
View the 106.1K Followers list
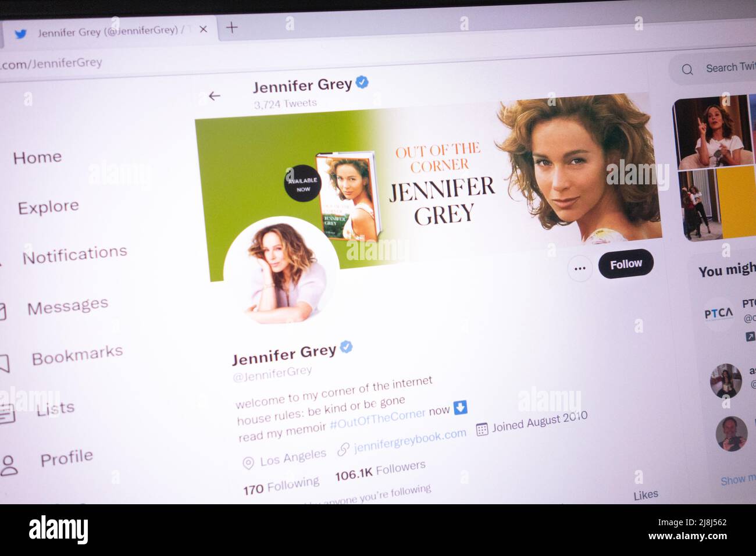380,470
